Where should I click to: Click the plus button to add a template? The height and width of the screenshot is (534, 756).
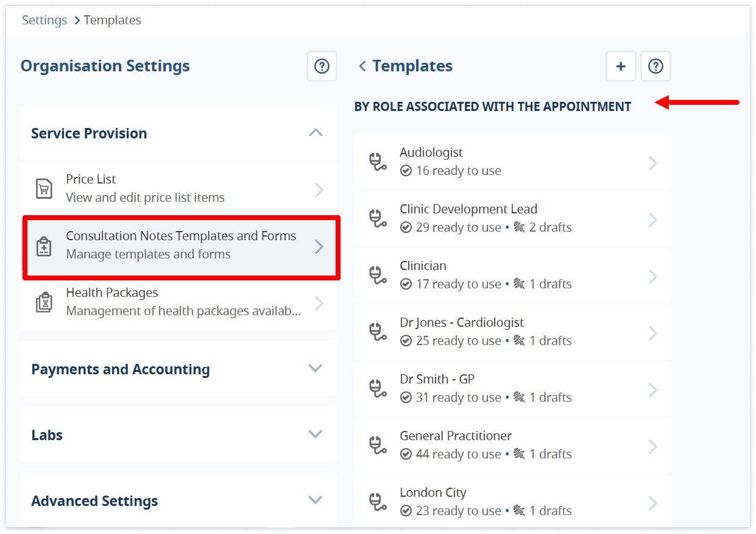click(x=620, y=66)
